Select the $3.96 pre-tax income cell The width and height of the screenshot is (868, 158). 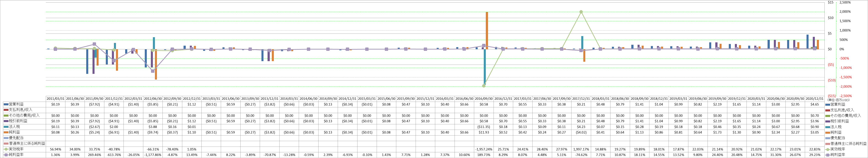coord(815,121)
